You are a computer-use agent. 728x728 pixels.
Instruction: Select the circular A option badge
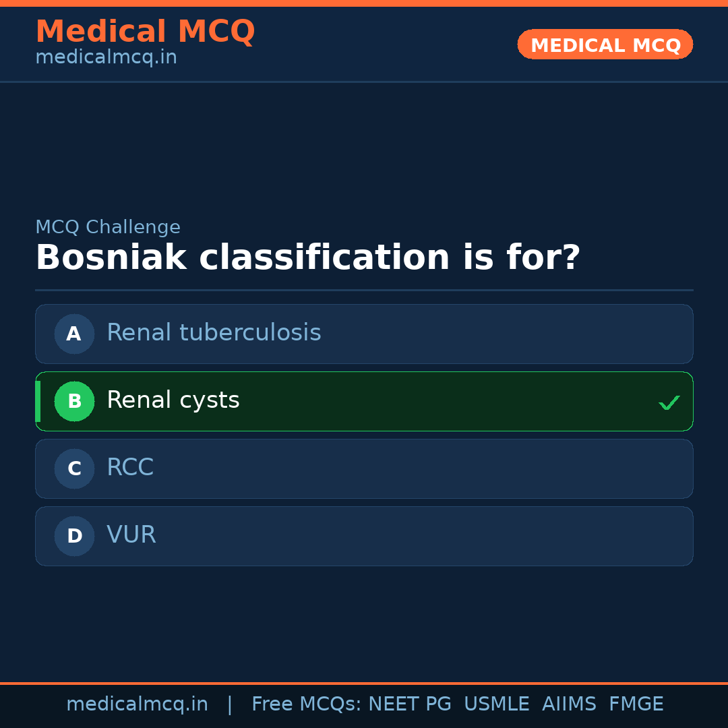[x=74, y=334]
